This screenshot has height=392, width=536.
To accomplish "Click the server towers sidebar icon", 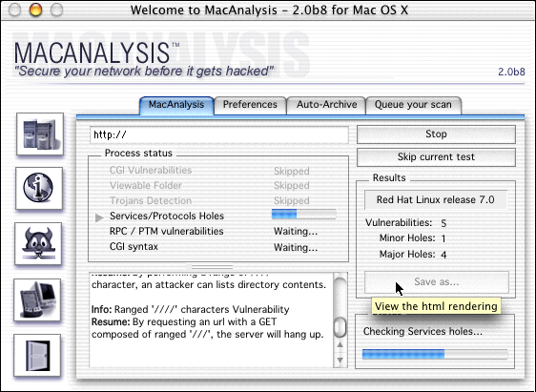I will (40, 134).
